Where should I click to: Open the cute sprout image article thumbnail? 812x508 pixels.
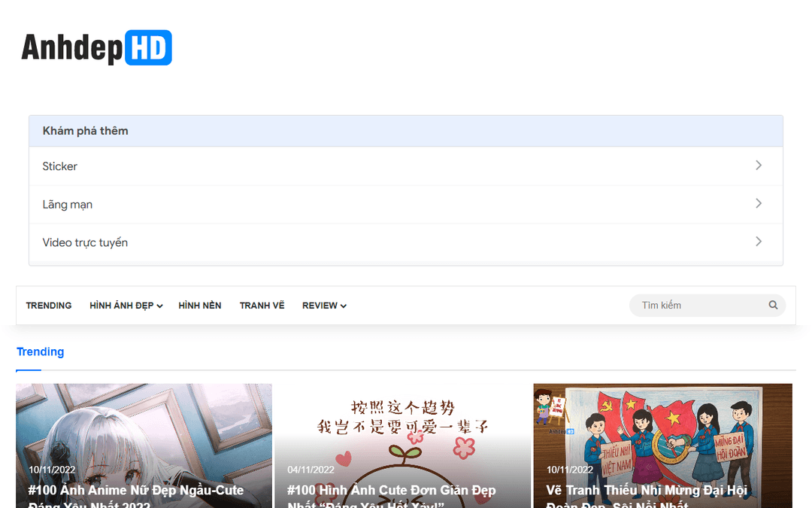(403, 446)
